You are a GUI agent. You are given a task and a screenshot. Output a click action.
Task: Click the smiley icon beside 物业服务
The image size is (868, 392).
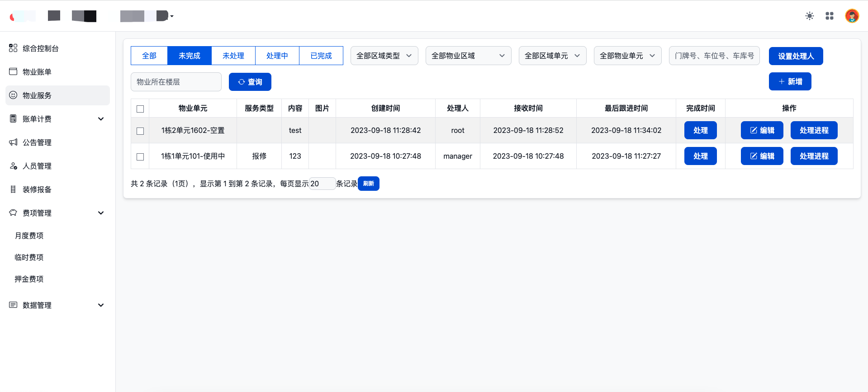click(x=13, y=95)
